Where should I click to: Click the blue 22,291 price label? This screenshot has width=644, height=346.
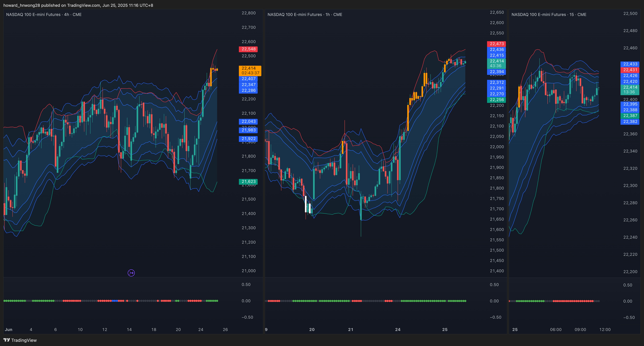tap(496, 88)
